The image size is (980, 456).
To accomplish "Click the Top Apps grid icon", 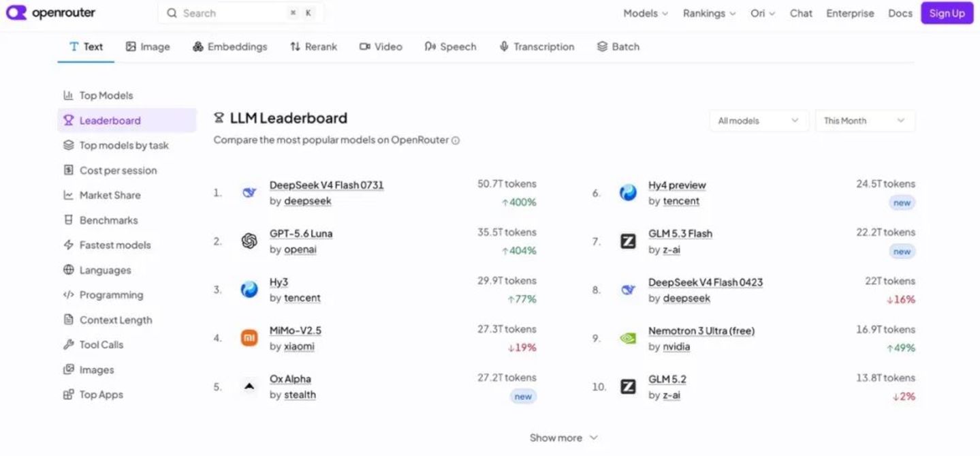I will coord(68,394).
